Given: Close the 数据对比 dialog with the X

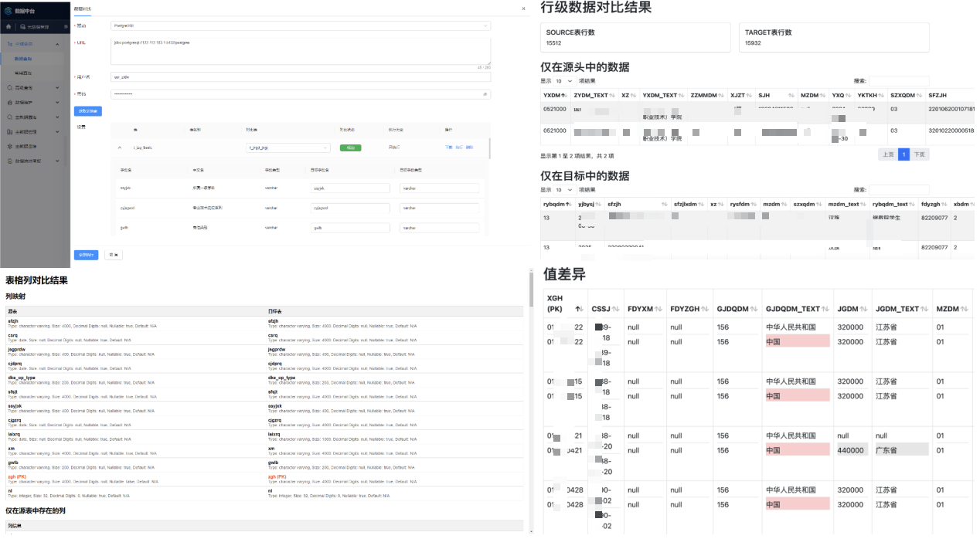Looking at the screenshot, I should 523,8.
